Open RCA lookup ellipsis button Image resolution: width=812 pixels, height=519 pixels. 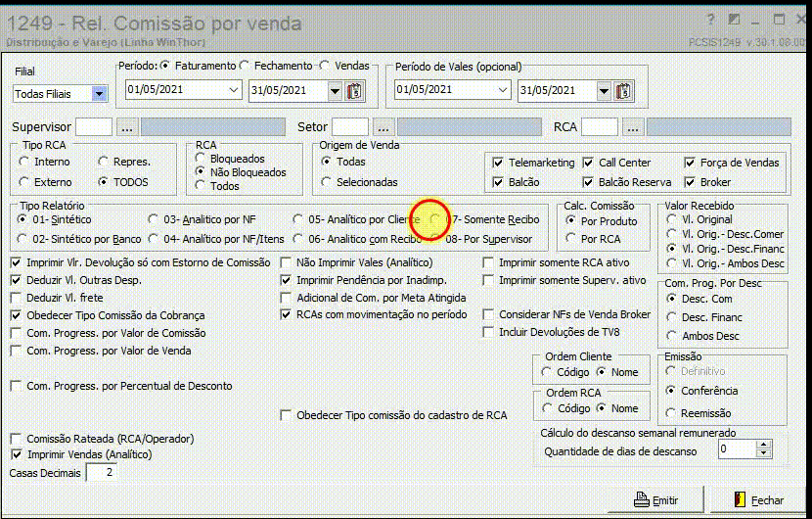click(x=633, y=127)
